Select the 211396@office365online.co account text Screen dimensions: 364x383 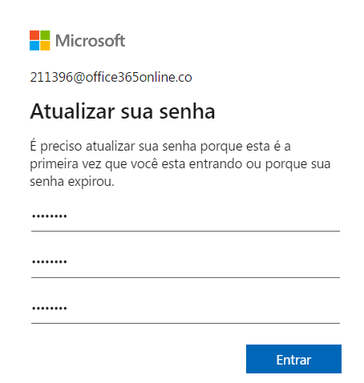tap(111, 77)
